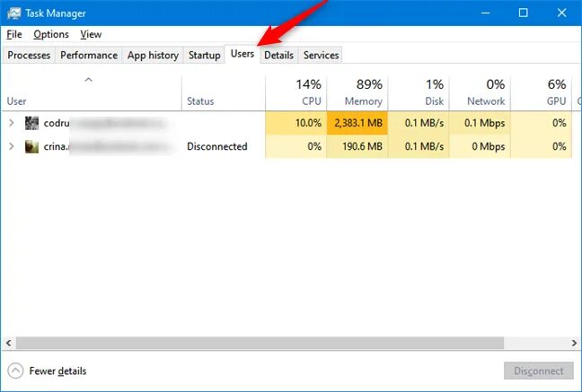582x392 pixels.
Task: Select the crina user name
Action: point(57,146)
